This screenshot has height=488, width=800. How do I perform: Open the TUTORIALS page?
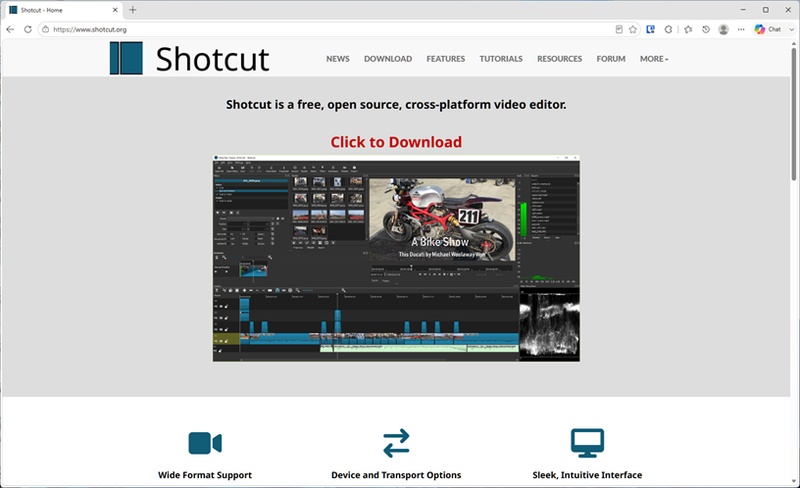[501, 59]
